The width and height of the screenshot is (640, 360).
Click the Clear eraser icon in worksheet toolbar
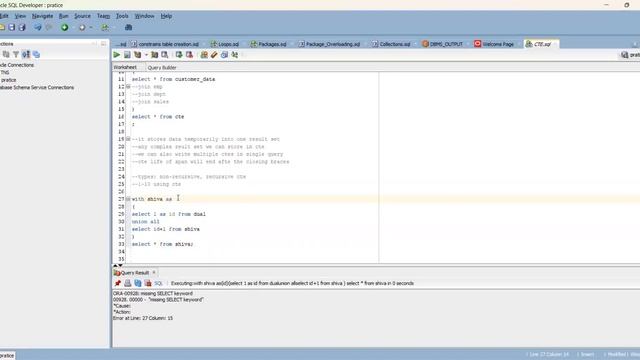point(214,55)
